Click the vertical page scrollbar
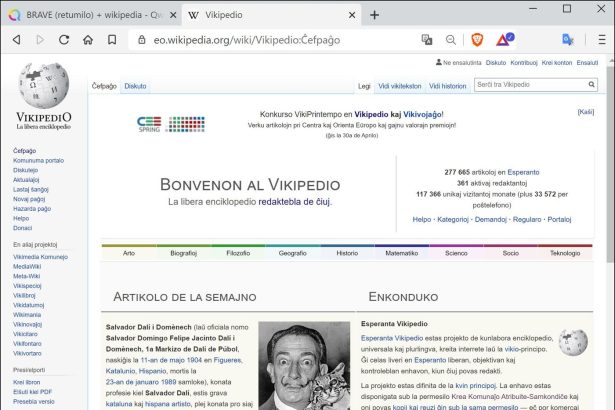The height and width of the screenshot is (410, 615). click(611, 165)
